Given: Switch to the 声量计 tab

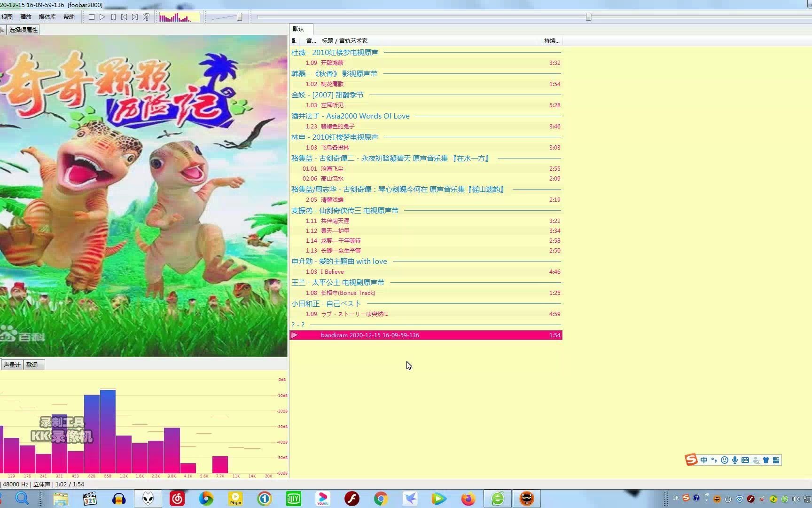Looking at the screenshot, I should point(12,365).
